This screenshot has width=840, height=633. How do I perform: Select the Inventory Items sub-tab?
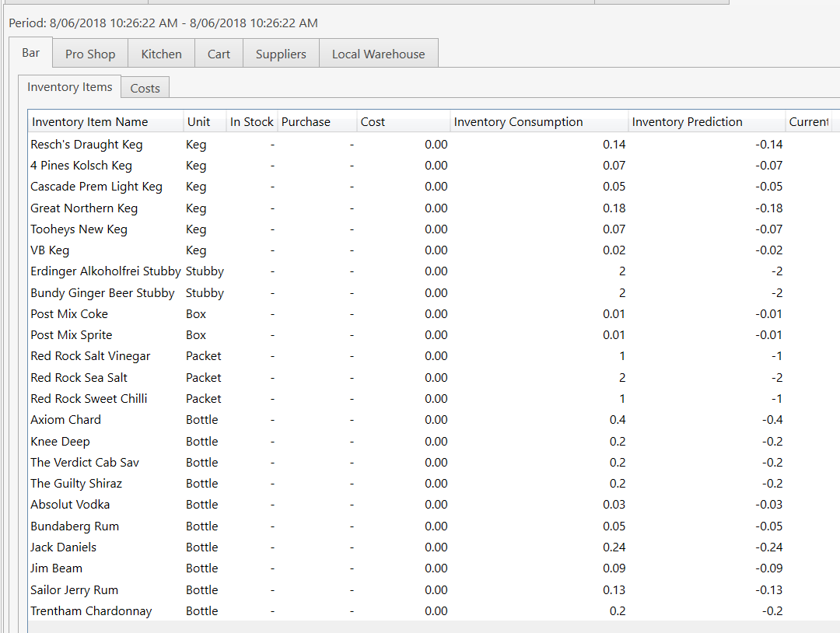[70, 87]
